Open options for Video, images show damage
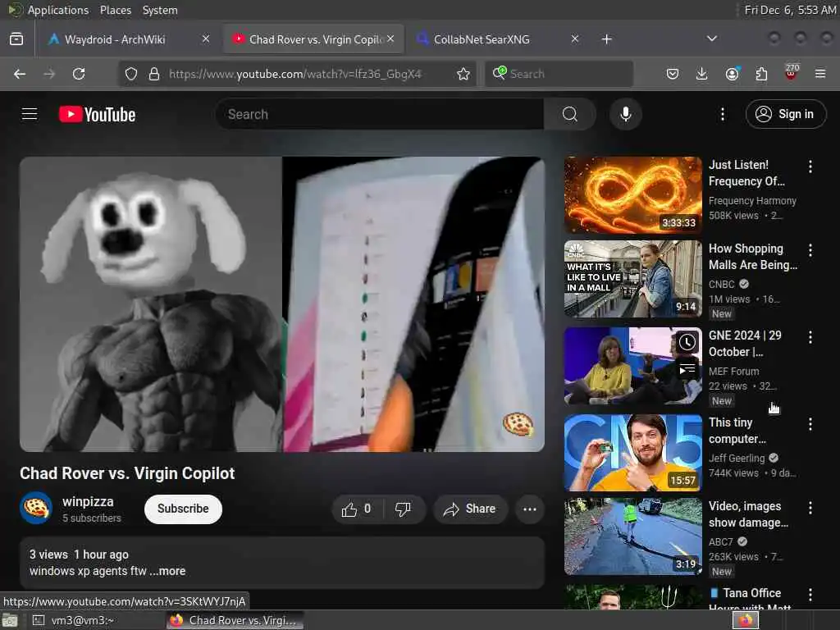Image resolution: width=840 pixels, height=630 pixels. pos(810,508)
